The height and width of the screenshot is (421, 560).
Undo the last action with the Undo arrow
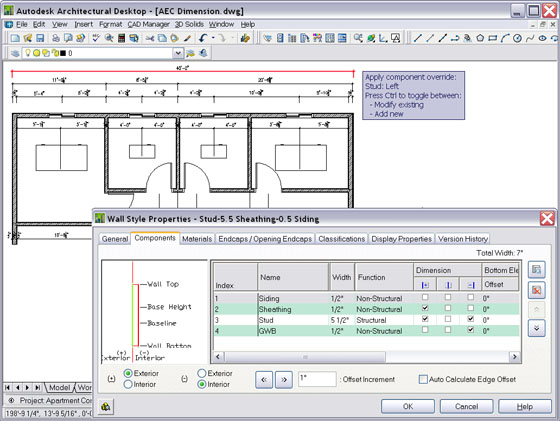click(x=203, y=38)
